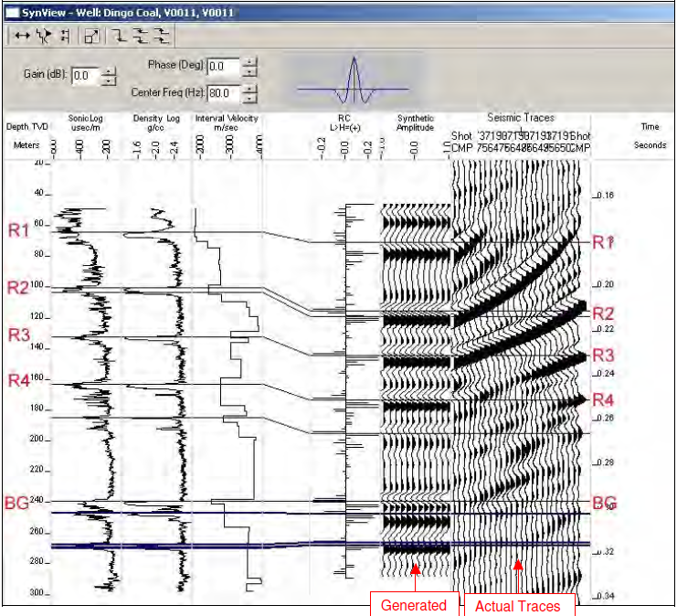This screenshot has height=616, width=677.
Task: Select the single step-line toolbar icon
Action: [118, 36]
